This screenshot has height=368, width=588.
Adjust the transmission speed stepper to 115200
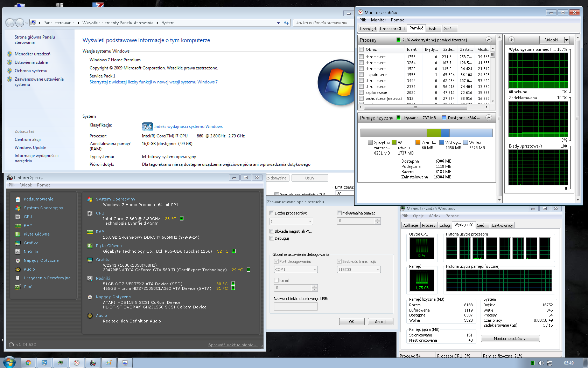pos(377,269)
